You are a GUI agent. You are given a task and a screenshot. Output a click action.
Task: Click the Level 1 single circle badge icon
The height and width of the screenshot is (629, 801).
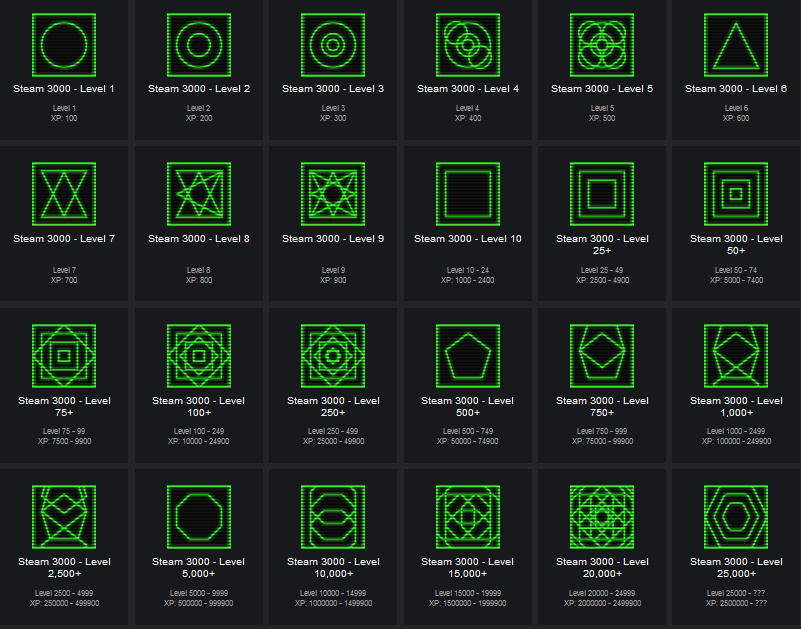[x=64, y=45]
